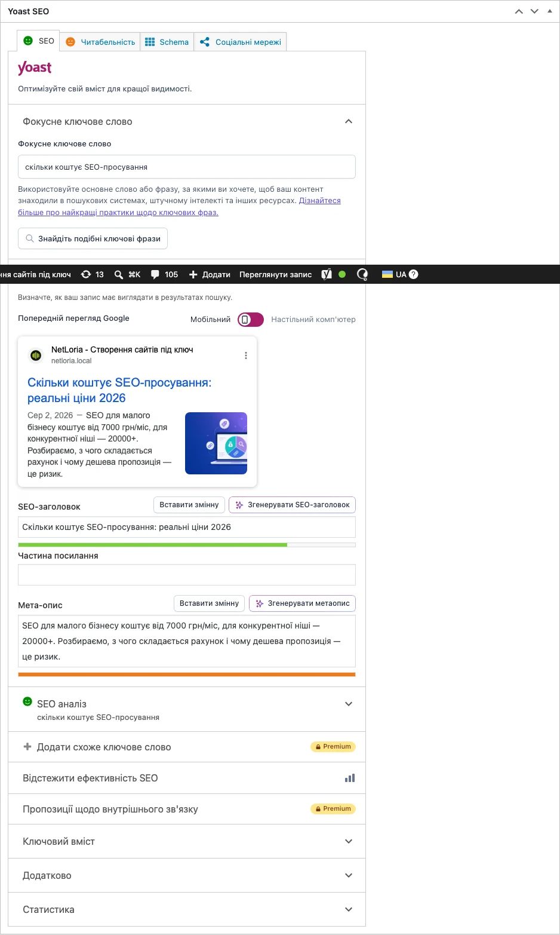This screenshot has height=935, width=560.
Task: Click Ukrainian flag language icon
Action: 387,274
